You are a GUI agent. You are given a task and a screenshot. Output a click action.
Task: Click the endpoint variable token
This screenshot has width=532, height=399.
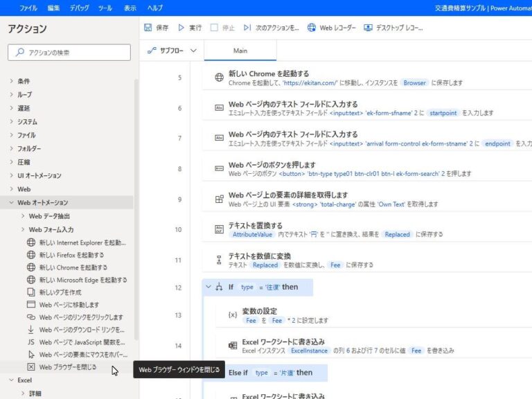497,143
